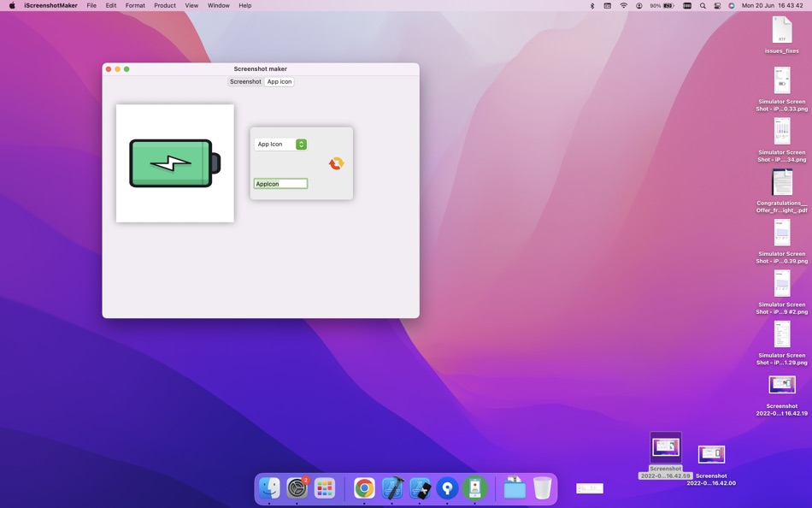812x508 pixels.
Task: Click the AppIcon filename text field
Action: click(280, 183)
